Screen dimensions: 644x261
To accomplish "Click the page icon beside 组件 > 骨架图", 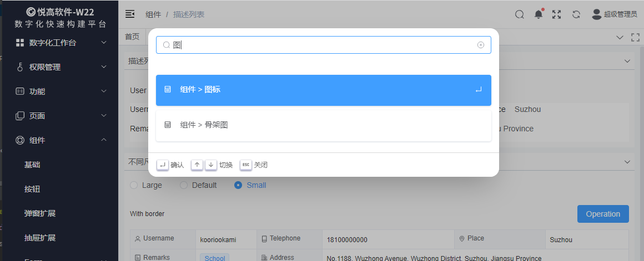I will click(x=168, y=125).
